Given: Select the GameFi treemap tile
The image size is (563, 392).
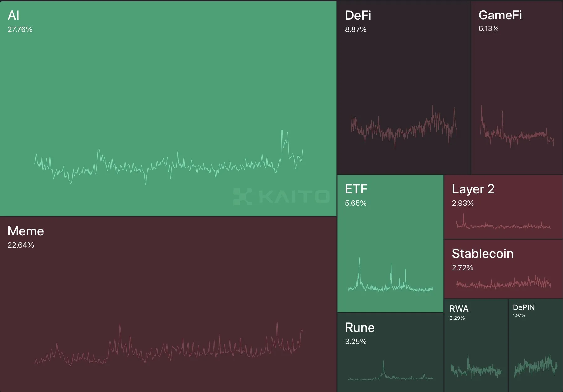Looking at the screenshot, I should 517,88.
